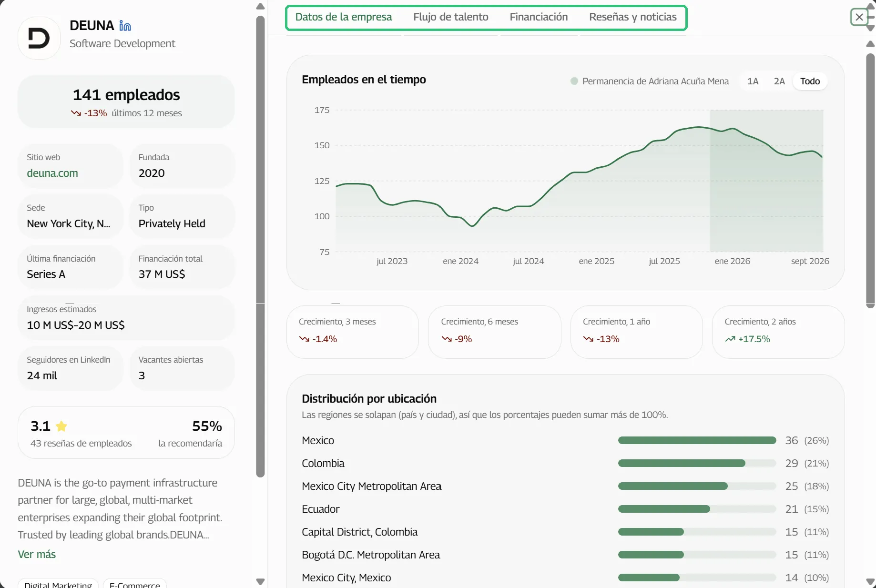Click the left panel scroll-up arrow
876x588 pixels.
click(x=260, y=7)
